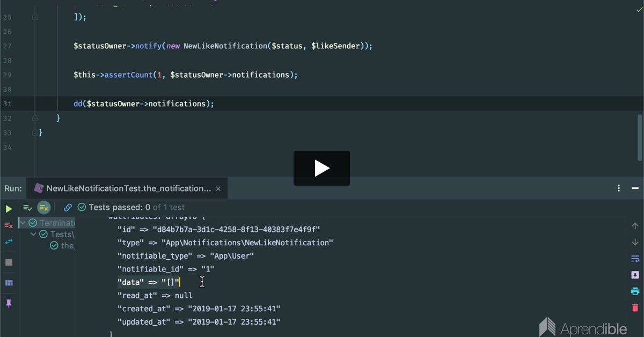Collapse the Tests\ tree node
Viewport: 644px width, 337px height.
pos(33,234)
